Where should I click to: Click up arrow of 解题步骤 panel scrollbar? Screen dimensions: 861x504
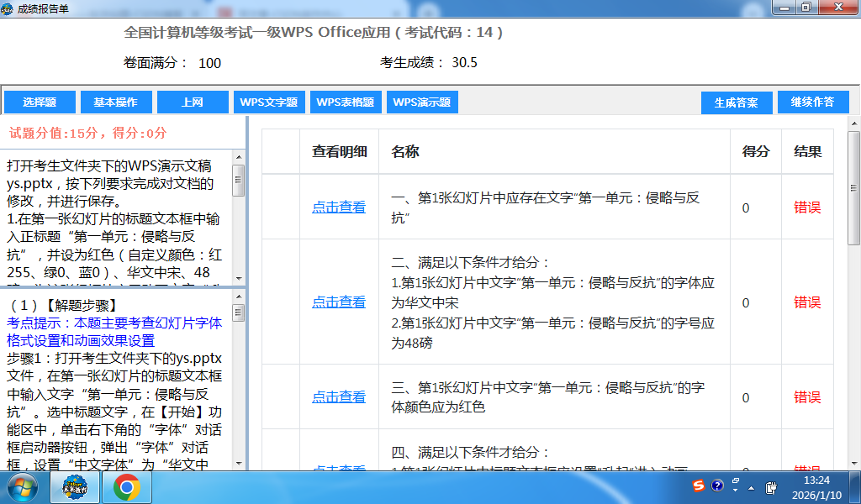point(239,297)
